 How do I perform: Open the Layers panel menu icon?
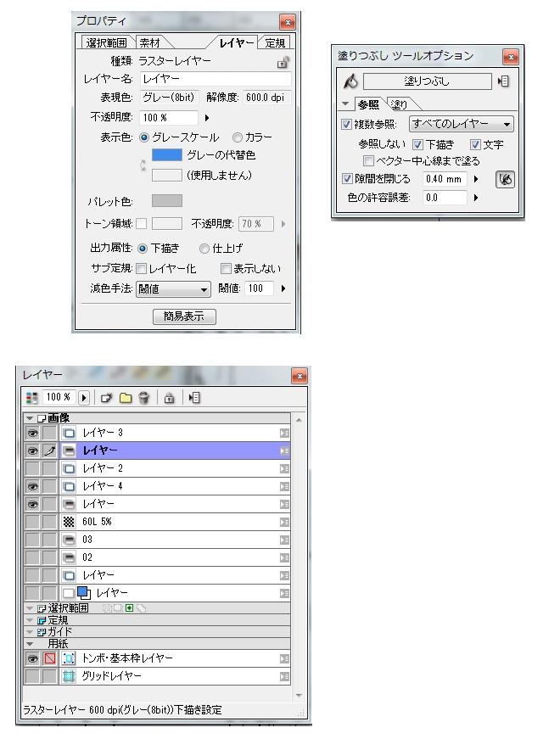[194, 397]
